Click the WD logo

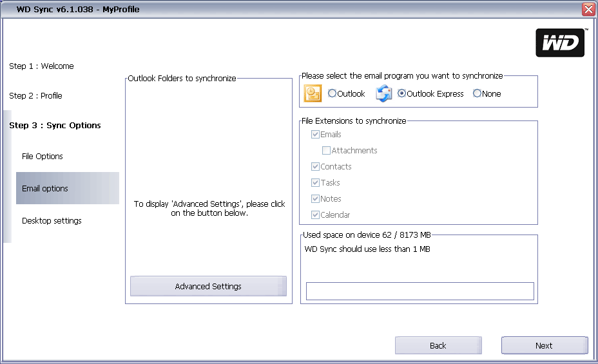560,43
